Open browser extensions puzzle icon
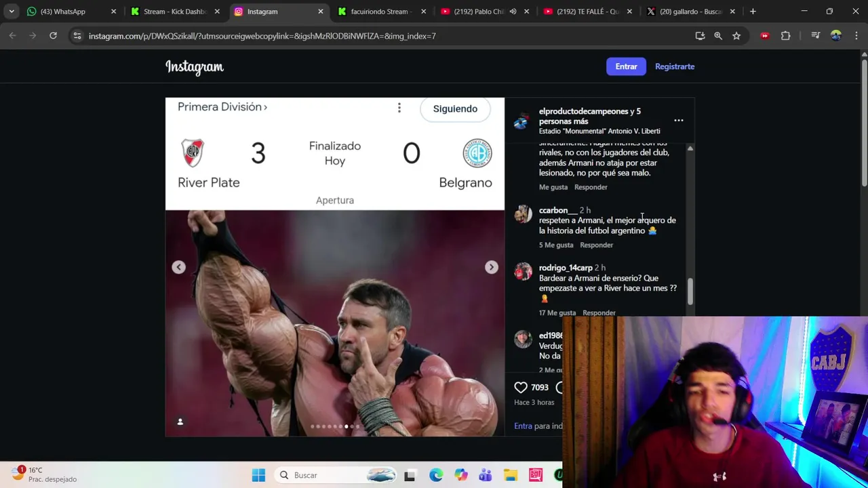Screen dimensions: 868x488 click(786, 36)
